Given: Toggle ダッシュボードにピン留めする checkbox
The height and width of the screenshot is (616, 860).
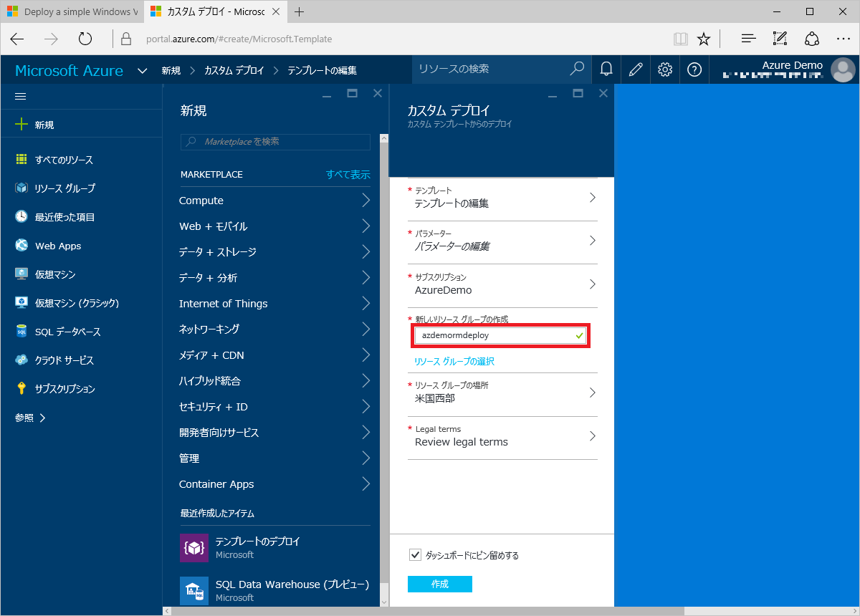Looking at the screenshot, I should 415,554.
